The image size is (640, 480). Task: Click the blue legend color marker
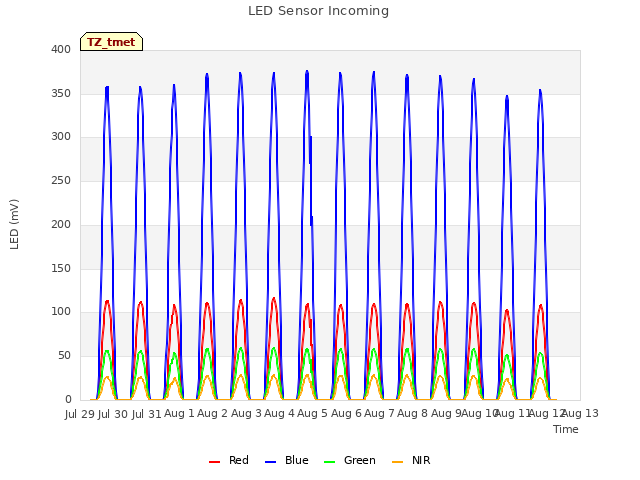(x=271, y=462)
